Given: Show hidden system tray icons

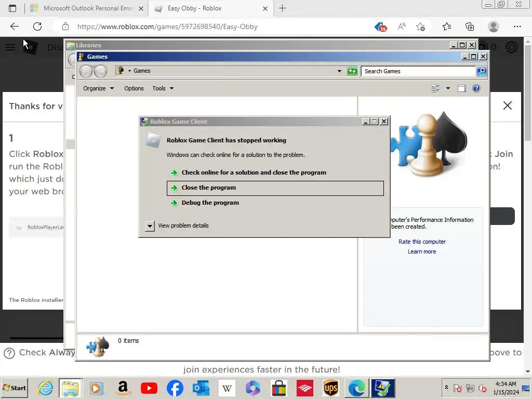Looking at the screenshot, I should [446, 388].
